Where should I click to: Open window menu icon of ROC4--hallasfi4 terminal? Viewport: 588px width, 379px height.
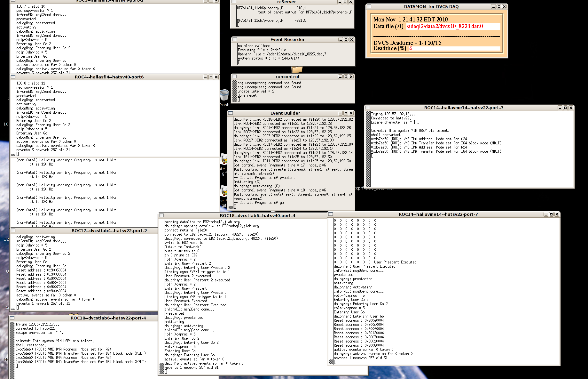(x=13, y=77)
